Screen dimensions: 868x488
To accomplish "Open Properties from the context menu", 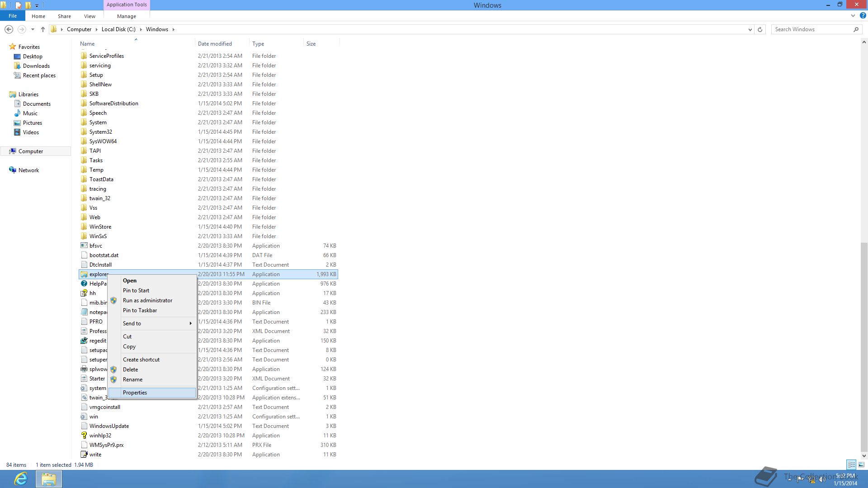I will (152, 393).
